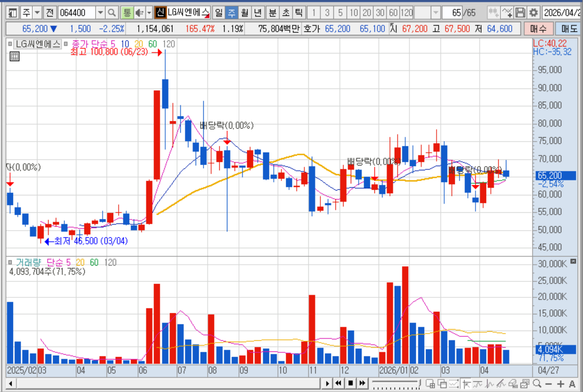Viewport: 583px width, 392px height.
Task: Select the 5 interval button
Action: click(340, 13)
